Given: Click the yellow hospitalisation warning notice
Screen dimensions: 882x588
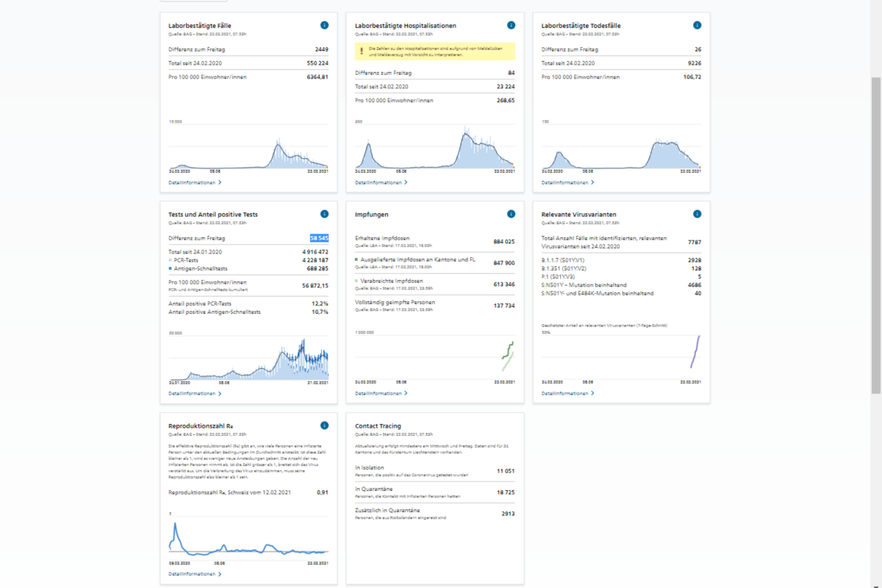Looking at the screenshot, I should 435,51.
